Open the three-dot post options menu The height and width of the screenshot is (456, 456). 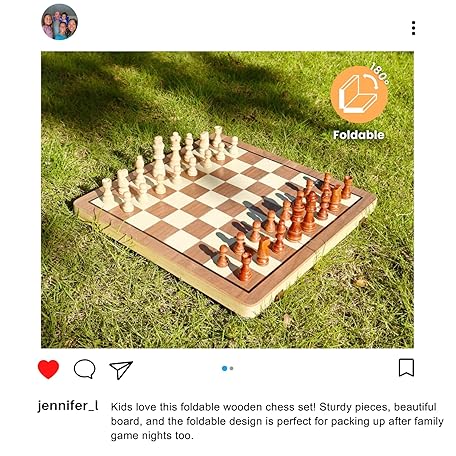(x=413, y=28)
